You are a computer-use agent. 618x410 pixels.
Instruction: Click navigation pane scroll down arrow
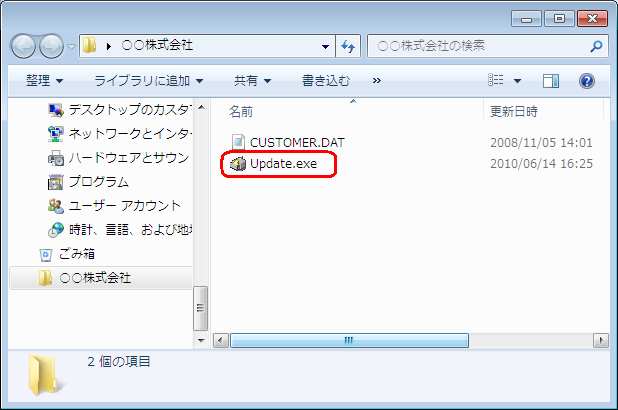(201, 341)
